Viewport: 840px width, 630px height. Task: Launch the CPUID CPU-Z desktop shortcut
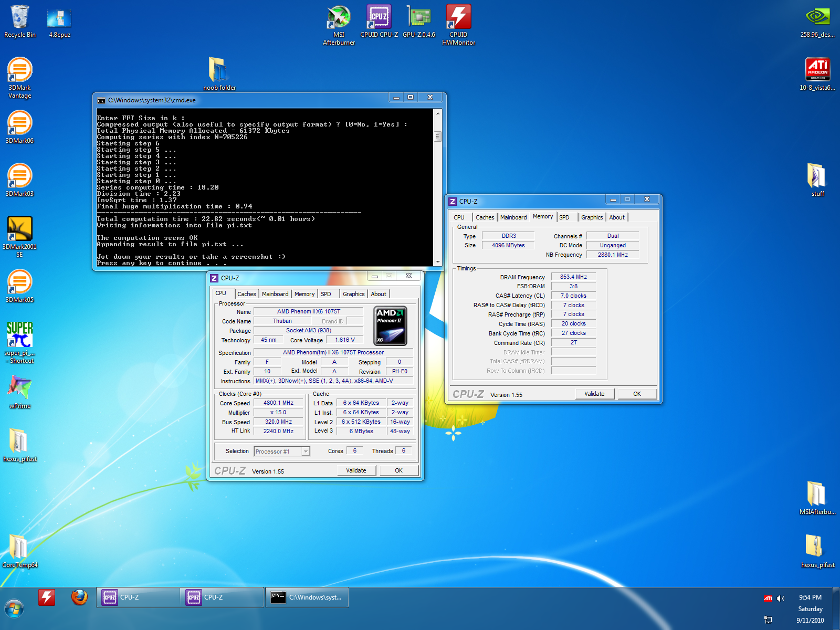[379, 21]
